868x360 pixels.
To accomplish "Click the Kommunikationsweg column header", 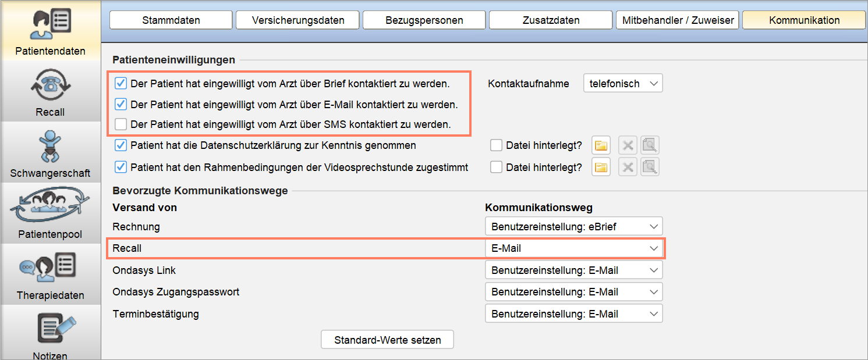I will coord(538,208).
